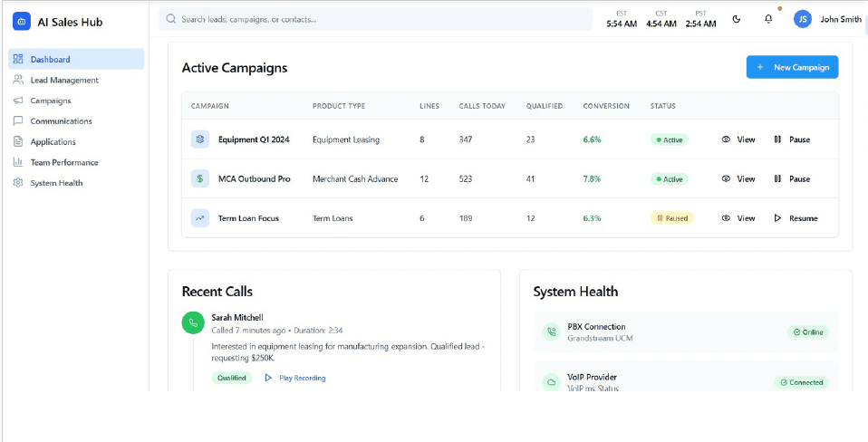Toggle dark mode with the moon icon
Viewport: 868px width, 442px height.
[x=737, y=19]
